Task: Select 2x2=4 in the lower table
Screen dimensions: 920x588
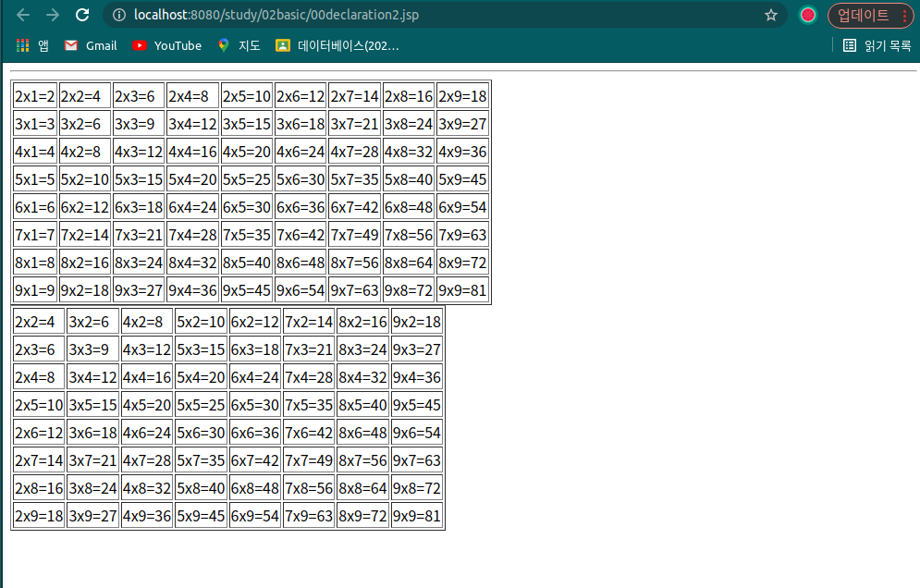Action: [x=39, y=322]
